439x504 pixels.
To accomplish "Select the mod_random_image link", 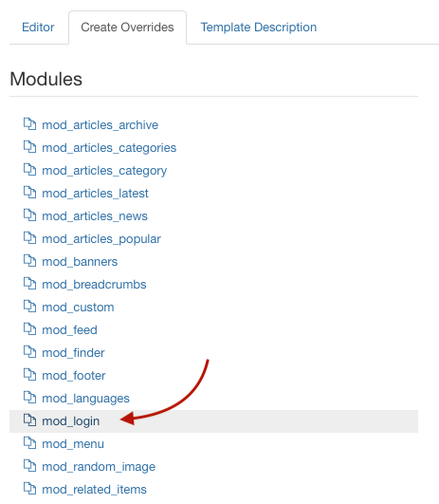I will click(99, 467).
